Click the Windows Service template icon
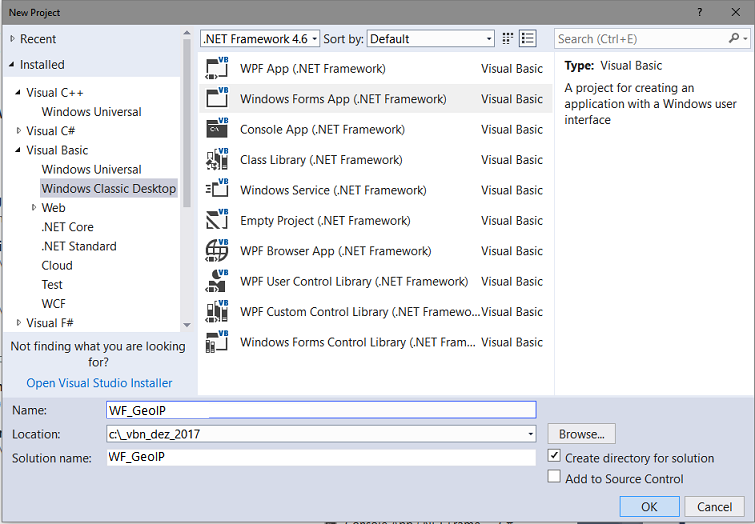 coord(217,189)
